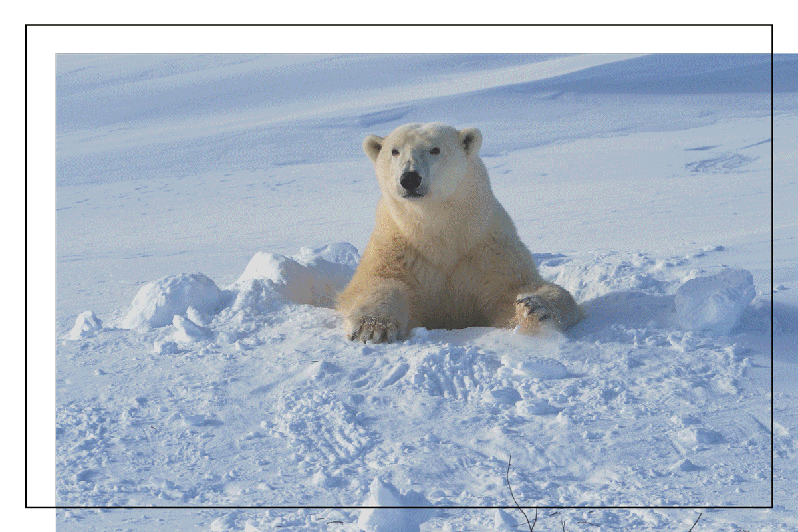Click the top-left corner of the black frame
The height and width of the screenshot is (532, 798).
27,25
